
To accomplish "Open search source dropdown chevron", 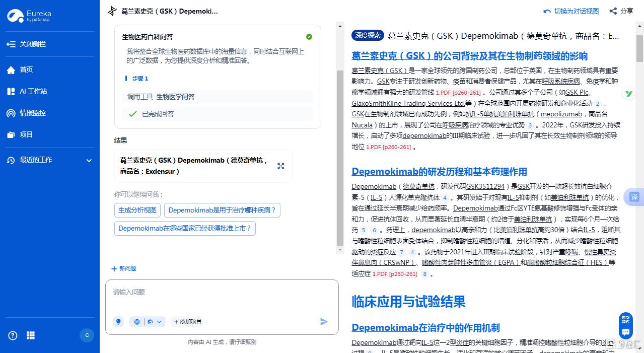I will coord(159,321).
